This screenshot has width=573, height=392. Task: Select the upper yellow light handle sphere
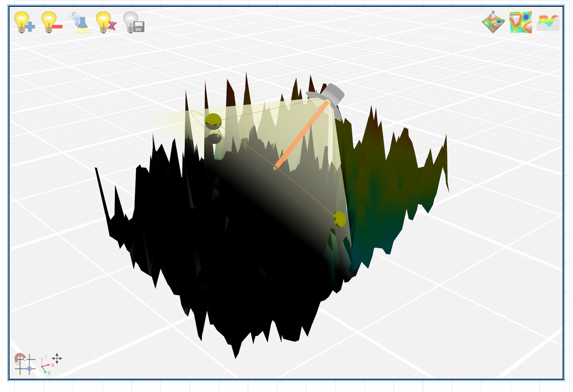(x=213, y=121)
